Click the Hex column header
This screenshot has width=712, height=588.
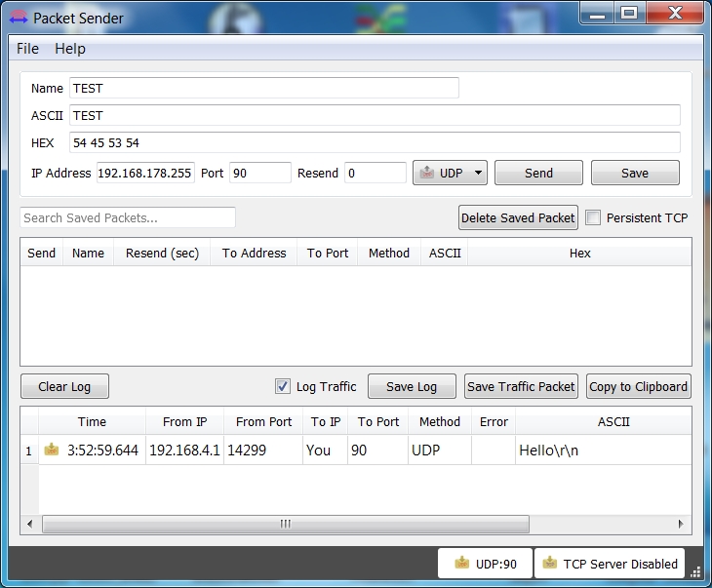tap(580, 253)
